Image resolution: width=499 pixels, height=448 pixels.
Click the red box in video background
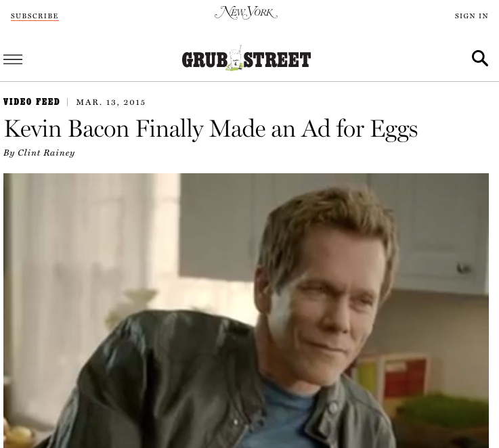point(405,378)
